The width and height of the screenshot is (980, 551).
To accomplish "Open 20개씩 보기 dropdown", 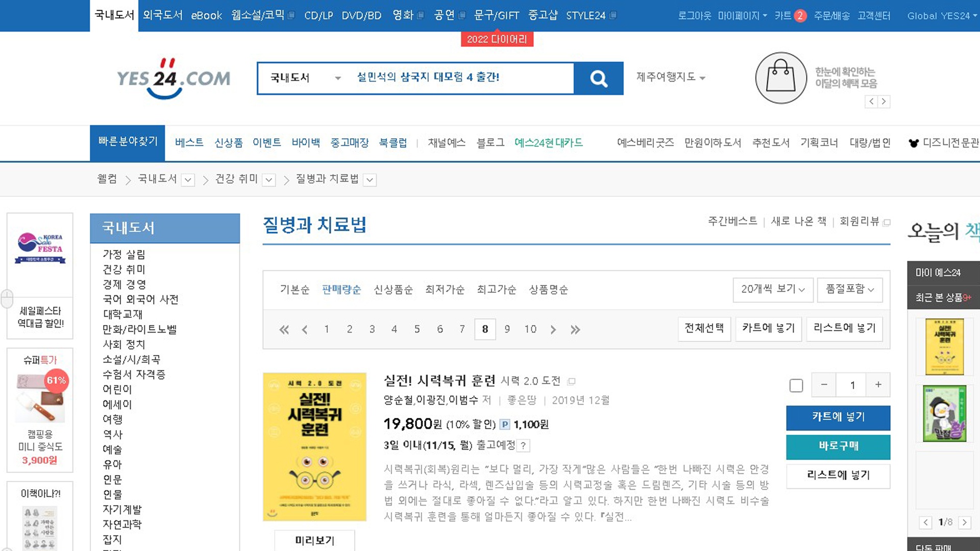I will click(773, 289).
